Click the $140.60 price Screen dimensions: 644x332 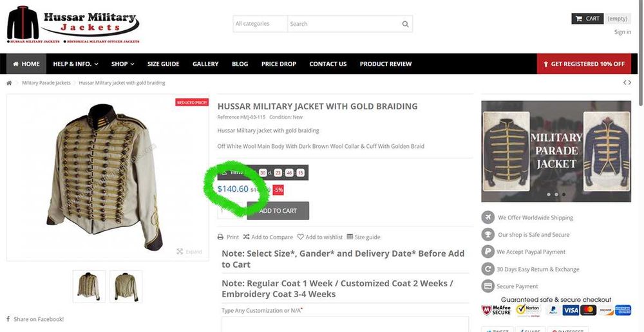click(233, 189)
